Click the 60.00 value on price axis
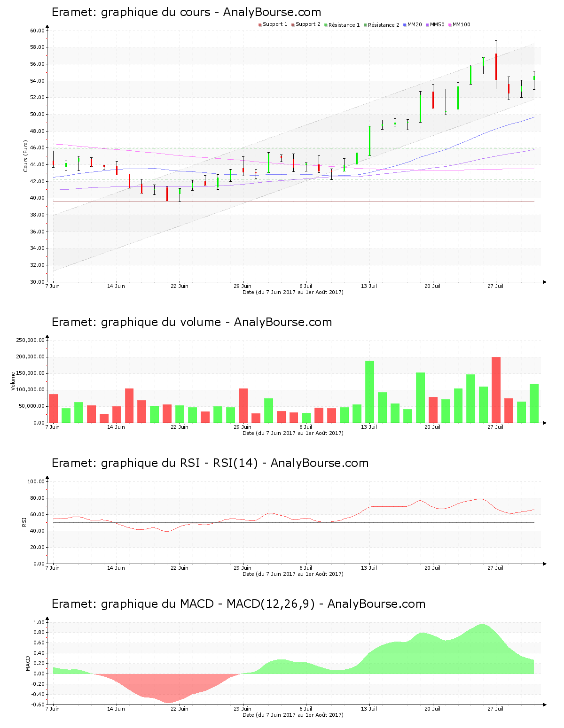This screenshot has height=728, width=564. [x=37, y=31]
